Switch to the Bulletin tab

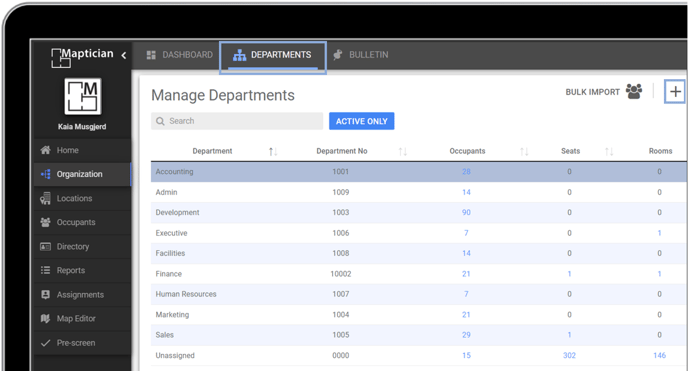(x=361, y=55)
